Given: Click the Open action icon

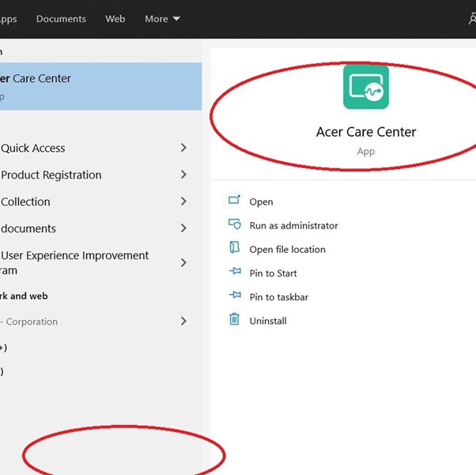Looking at the screenshot, I should [234, 202].
